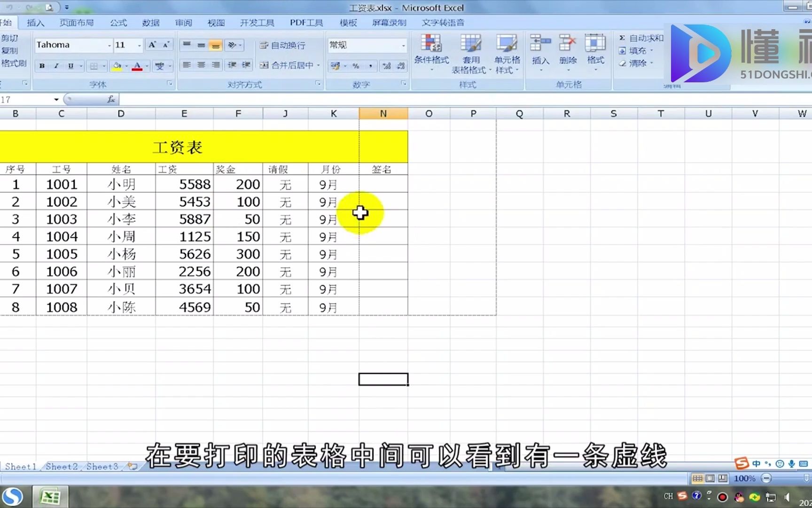Click 填充 fill button
Viewport: 812px width, 508px height.
636,50
